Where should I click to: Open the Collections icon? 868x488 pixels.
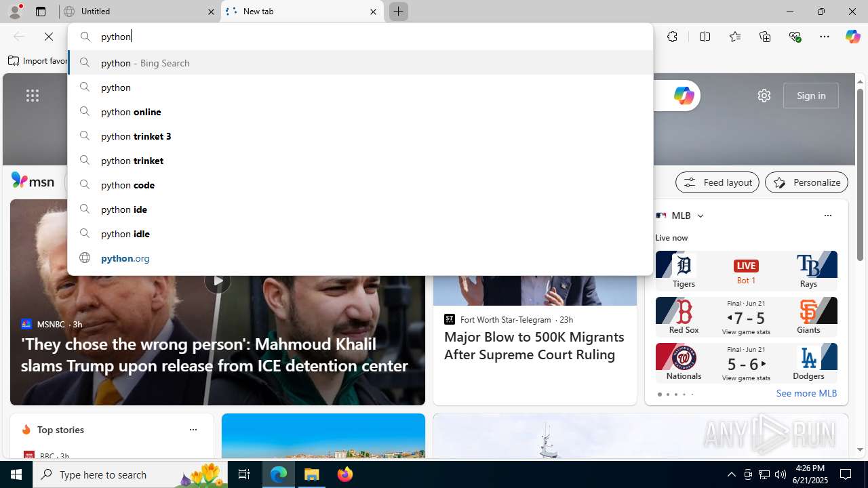click(765, 37)
